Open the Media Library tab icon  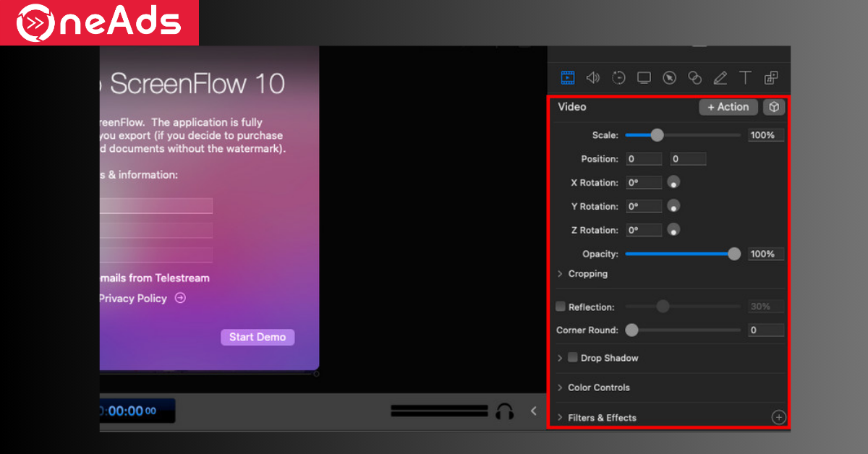click(x=771, y=77)
